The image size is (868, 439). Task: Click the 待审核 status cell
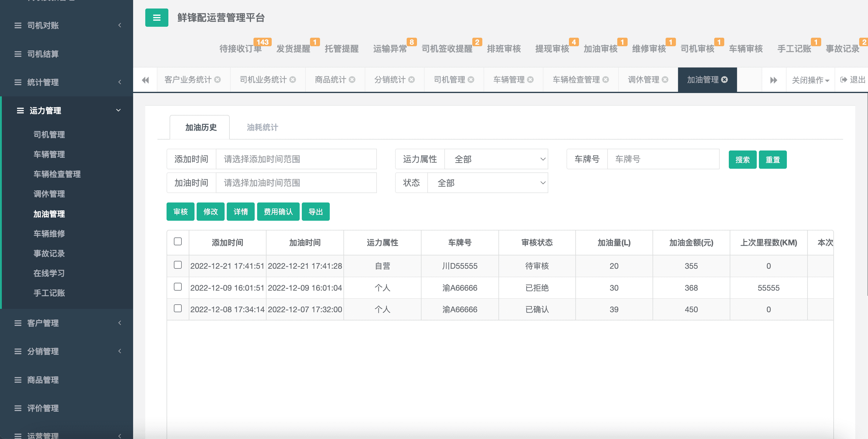click(537, 266)
